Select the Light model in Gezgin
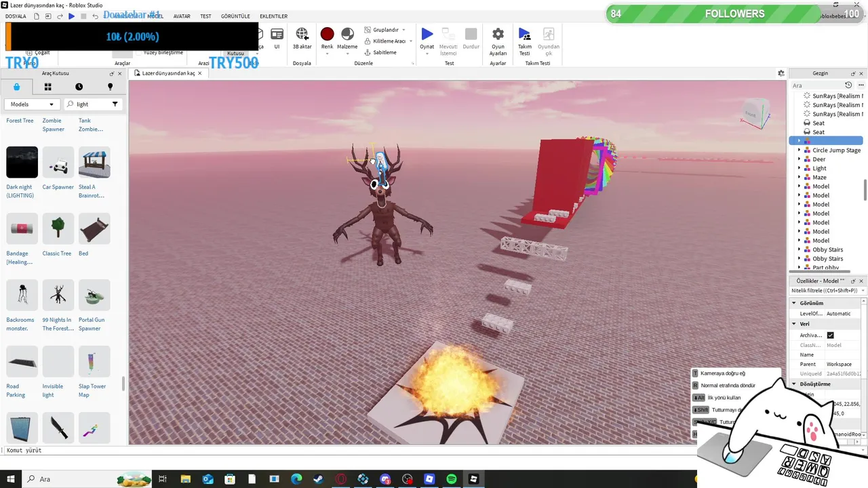This screenshot has width=868, height=488. 819,168
